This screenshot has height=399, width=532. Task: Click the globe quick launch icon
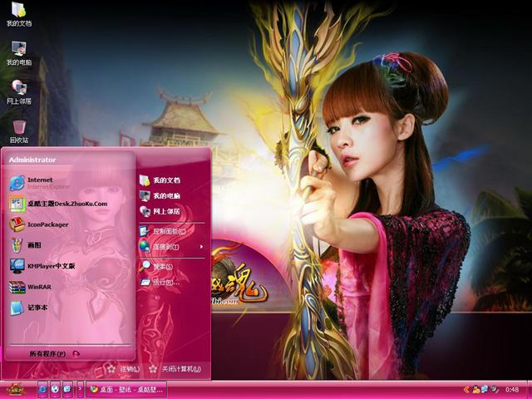(55, 390)
